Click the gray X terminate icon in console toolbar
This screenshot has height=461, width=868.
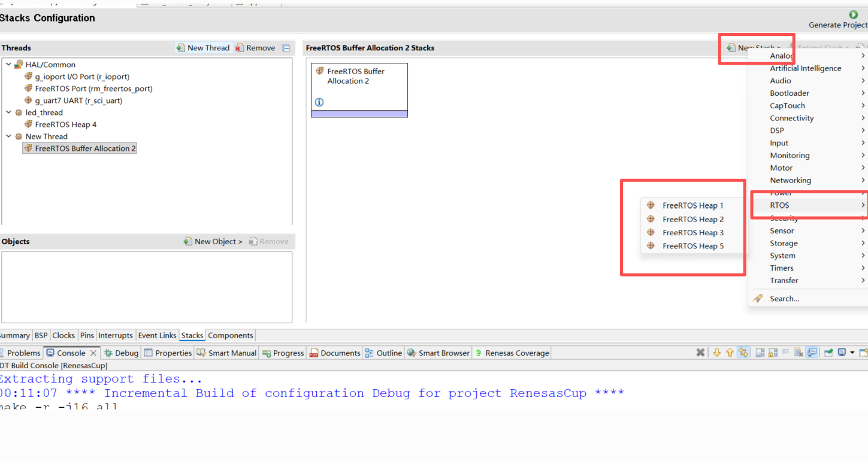(x=700, y=353)
